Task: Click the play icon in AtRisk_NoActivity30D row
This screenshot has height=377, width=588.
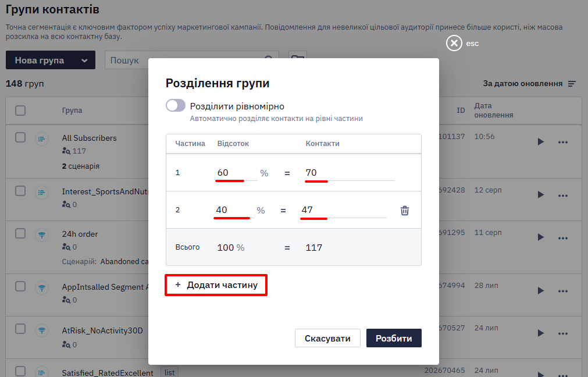Action: (540, 333)
